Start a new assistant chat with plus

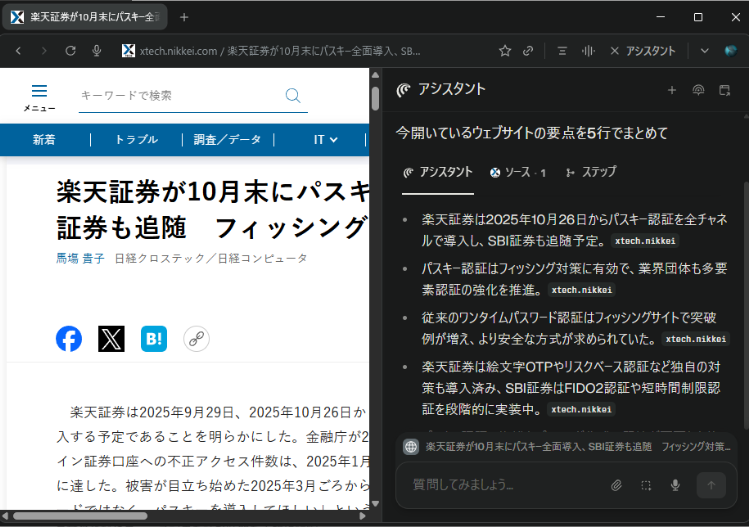pyautogui.click(x=672, y=90)
